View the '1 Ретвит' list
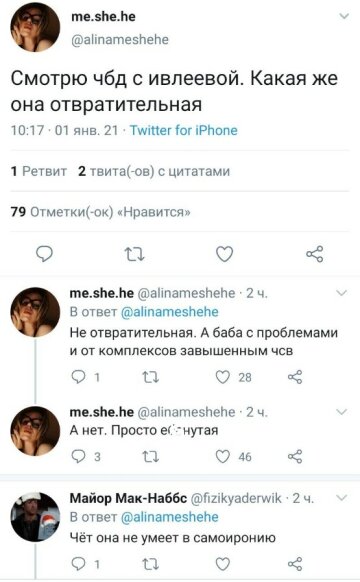360x582 pixels. 39,171
